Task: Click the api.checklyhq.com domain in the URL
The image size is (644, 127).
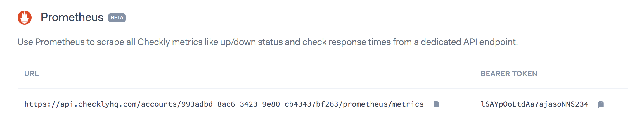Action: coord(98,104)
